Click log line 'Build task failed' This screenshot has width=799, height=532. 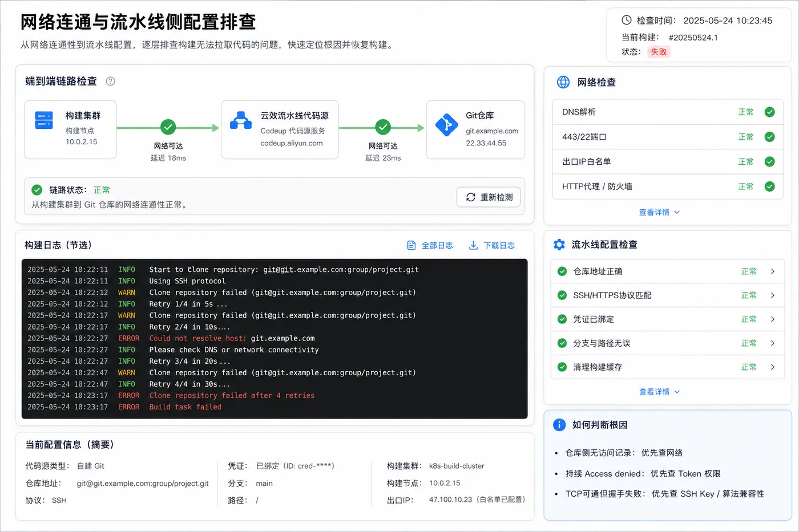(x=185, y=407)
